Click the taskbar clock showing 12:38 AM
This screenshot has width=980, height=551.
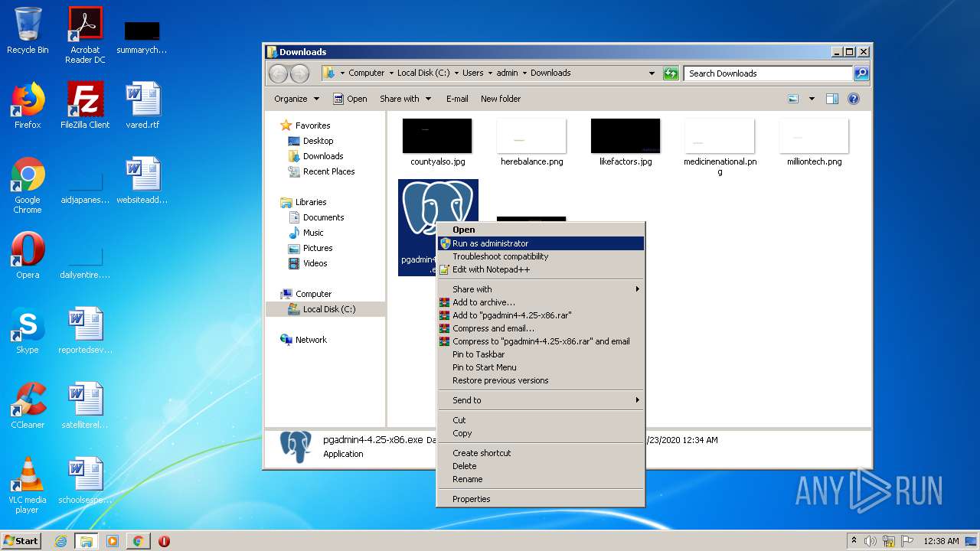coord(941,541)
